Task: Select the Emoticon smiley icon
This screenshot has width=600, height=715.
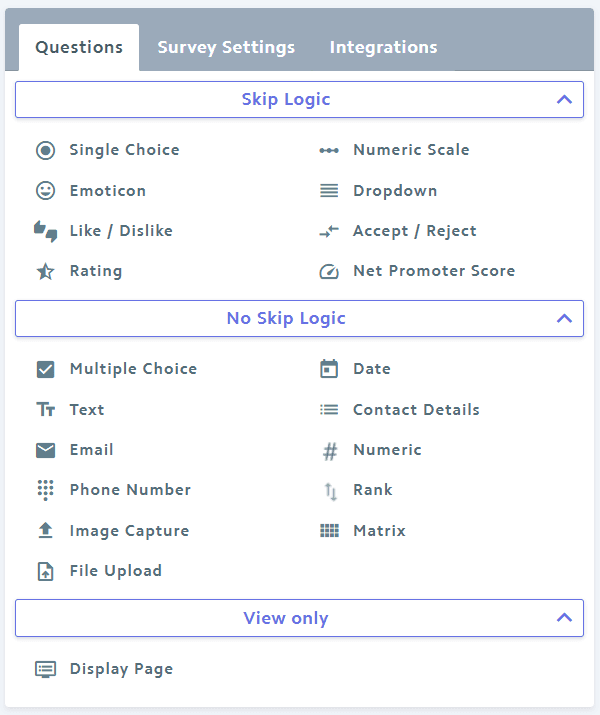Action: (46, 191)
